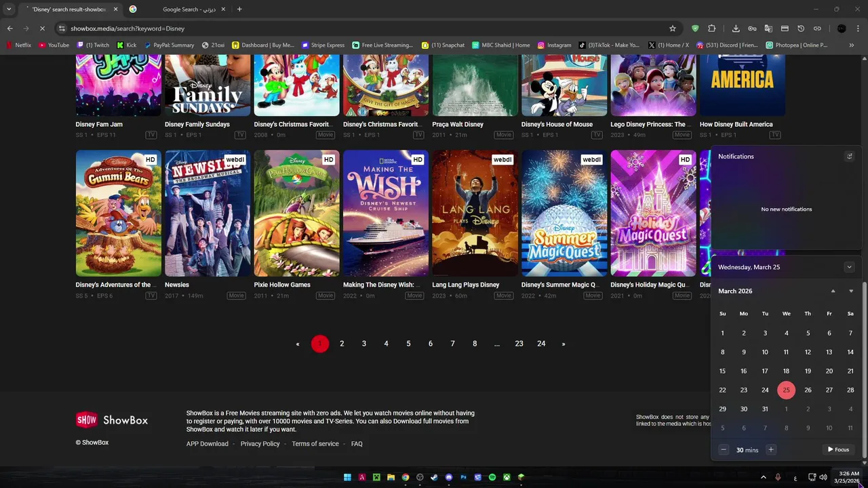This screenshot has width=868, height=488.
Task: Open Windows Start menu
Action: [x=347, y=477]
